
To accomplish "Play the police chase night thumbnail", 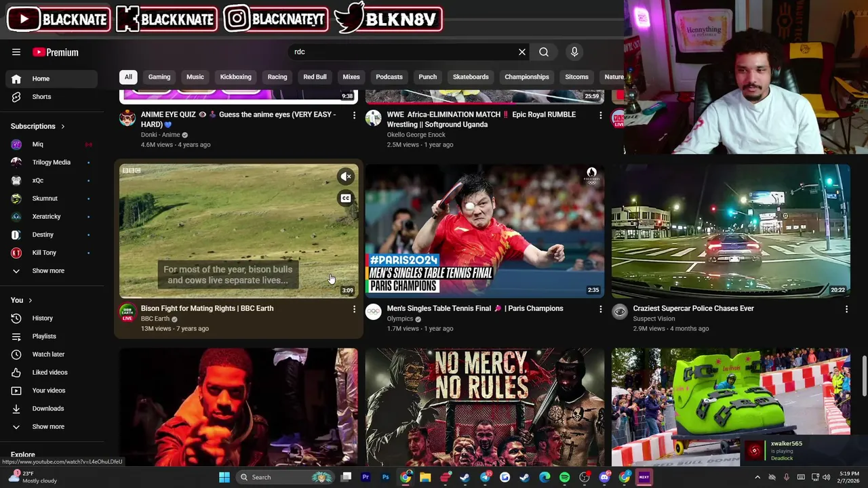I will pos(731,230).
